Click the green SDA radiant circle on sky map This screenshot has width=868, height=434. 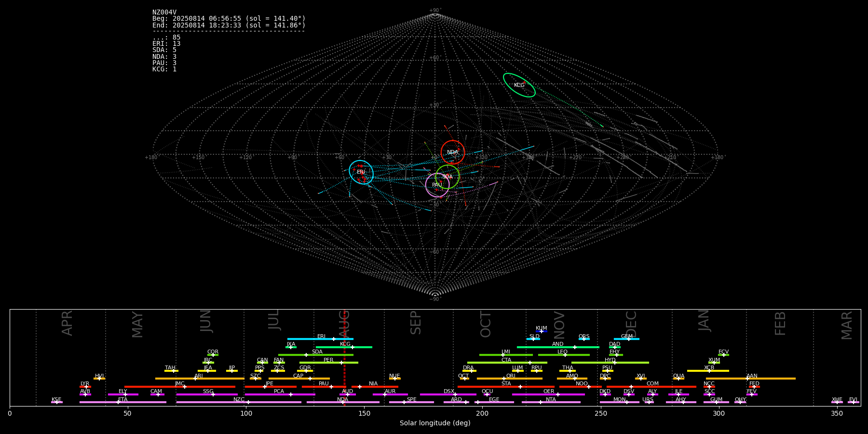tap(448, 177)
